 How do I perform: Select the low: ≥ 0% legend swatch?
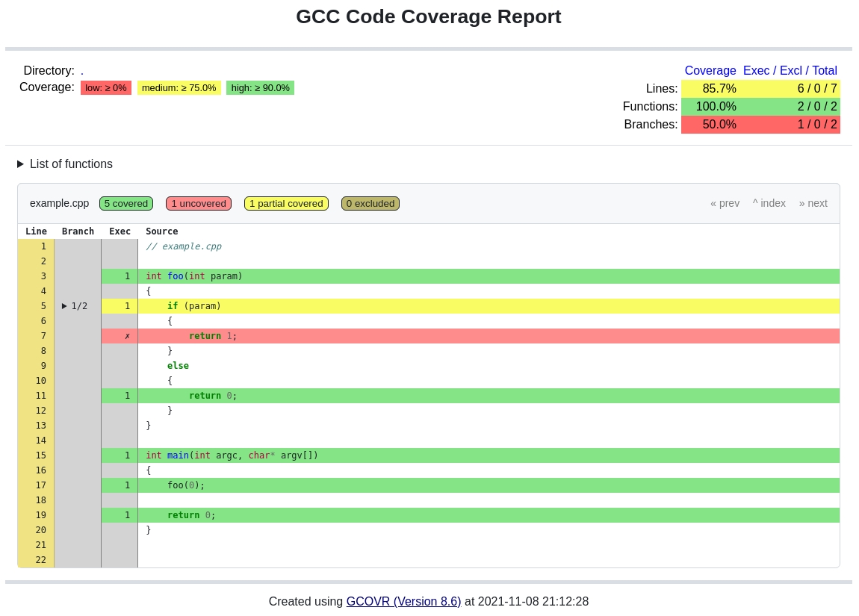105,87
